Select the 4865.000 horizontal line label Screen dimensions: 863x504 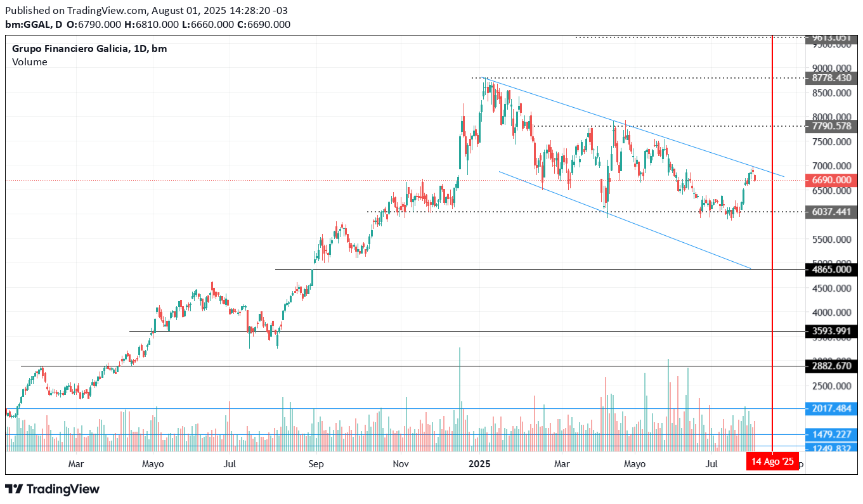tap(831, 269)
